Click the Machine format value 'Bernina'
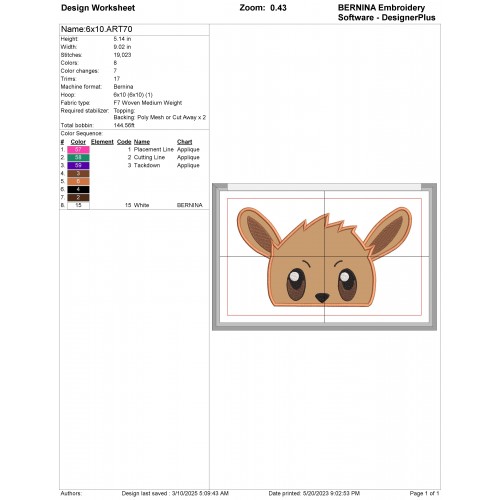Viewport: 500px width, 500px height. (x=123, y=87)
